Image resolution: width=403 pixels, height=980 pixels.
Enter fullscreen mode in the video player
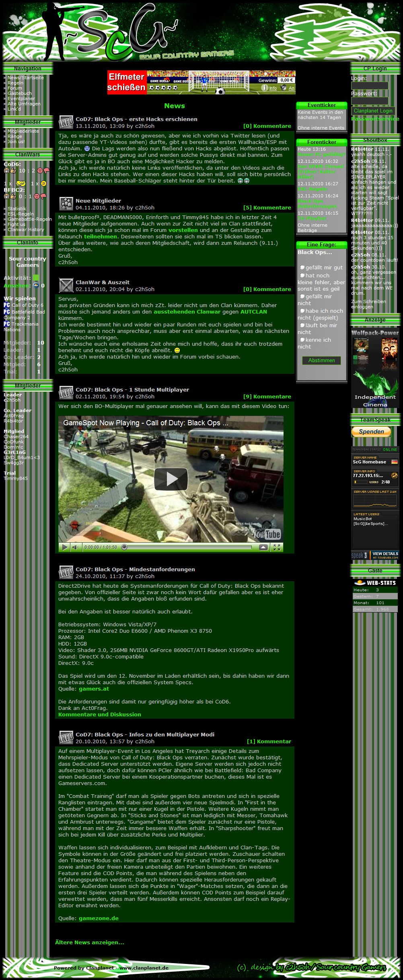tap(277, 547)
